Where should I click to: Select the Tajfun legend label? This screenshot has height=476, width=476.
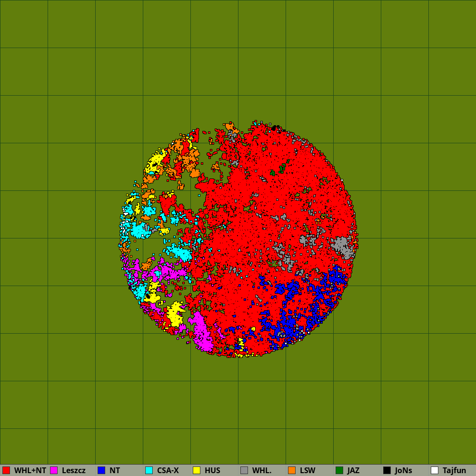[454, 470]
